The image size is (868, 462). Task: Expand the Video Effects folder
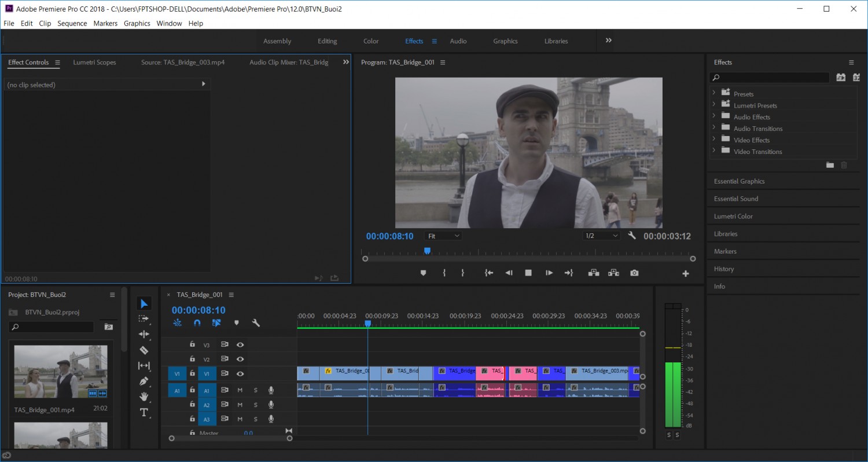713,139
